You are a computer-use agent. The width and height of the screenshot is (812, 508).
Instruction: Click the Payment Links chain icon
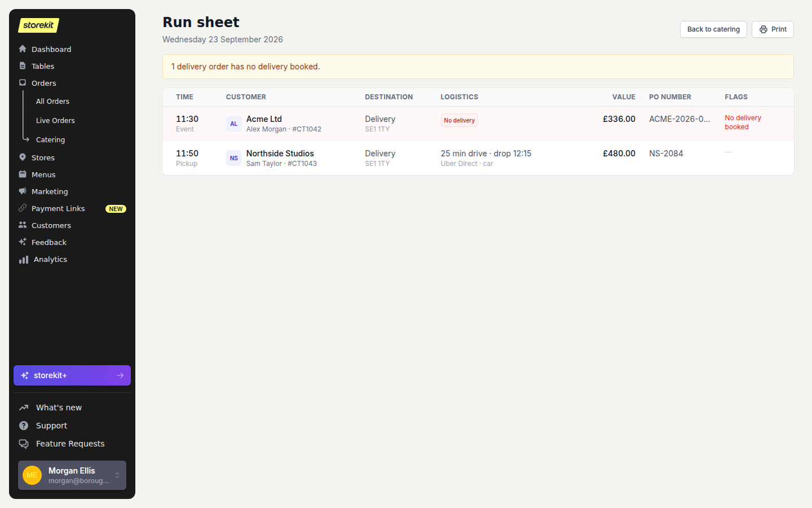(x=23, y=208)
